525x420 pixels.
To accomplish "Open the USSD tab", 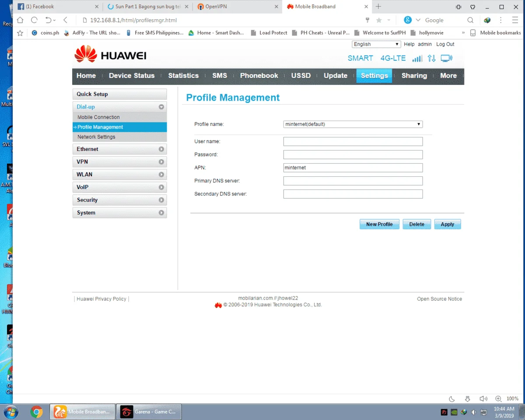I will tap(301, 76).
